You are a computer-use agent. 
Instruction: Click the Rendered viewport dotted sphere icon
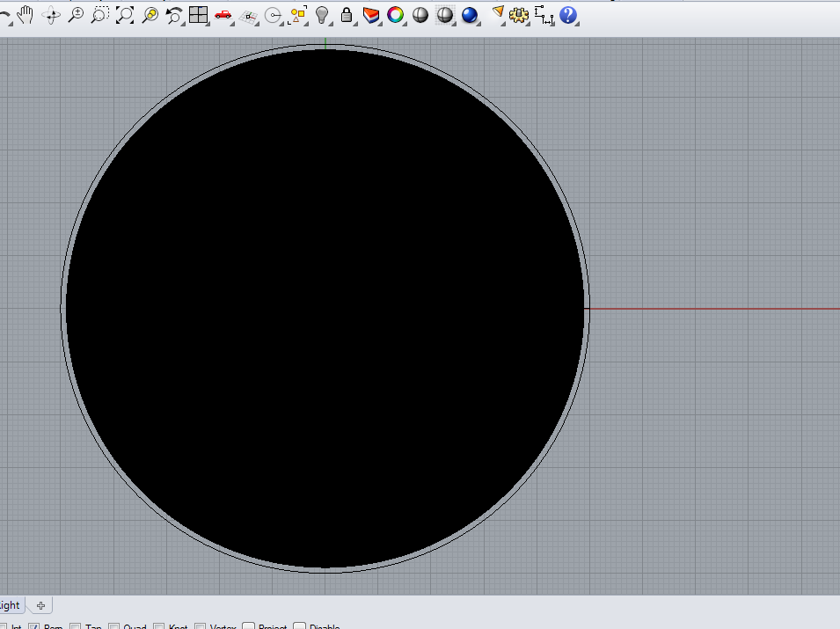coord(445,15)
